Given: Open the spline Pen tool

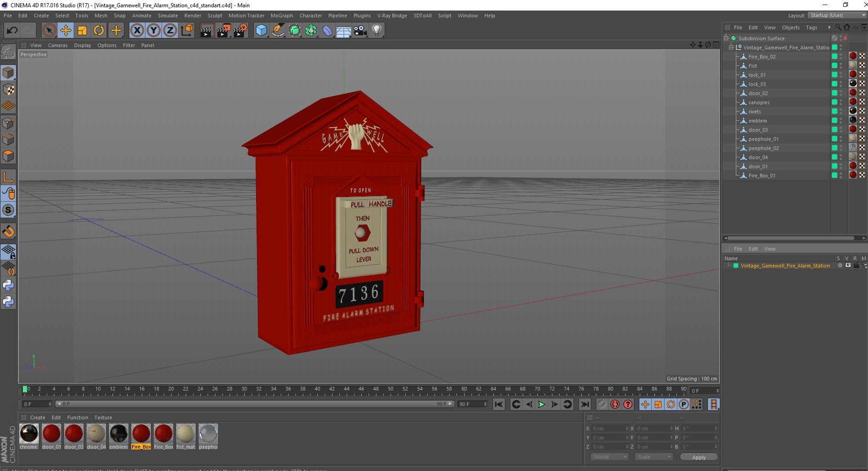Looking at the screenshot, I should [278, 31].
